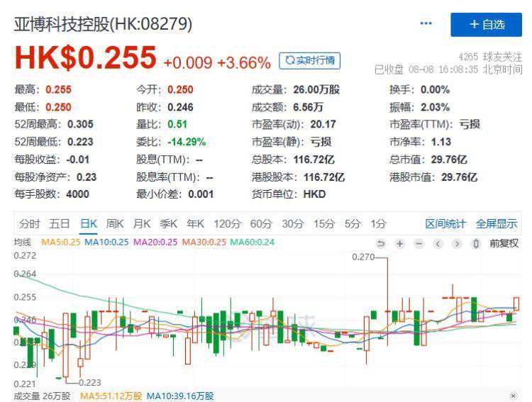Screen dimensions: 532x402
Task: Open 区间统计 range statistics link
Action: 445,224
